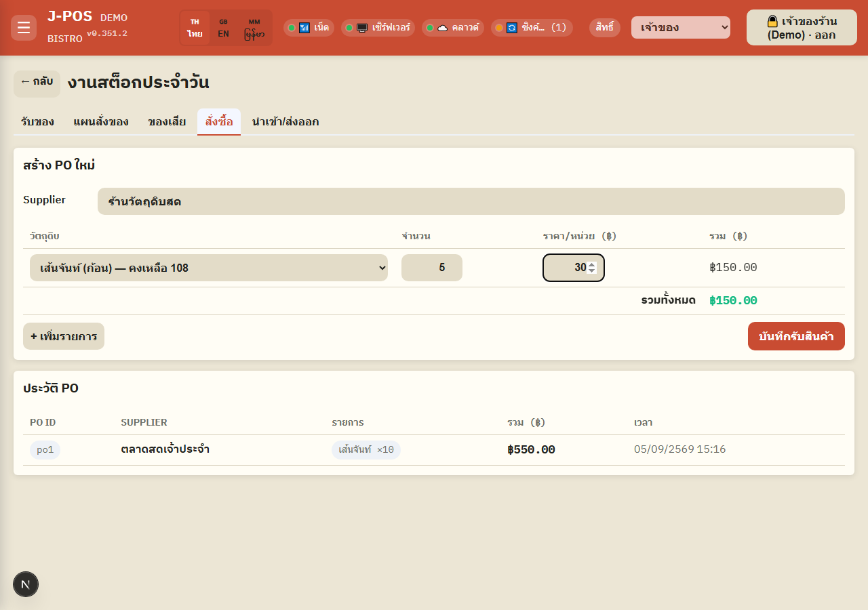Open the hamburger navigation menu

pos(24,28)
